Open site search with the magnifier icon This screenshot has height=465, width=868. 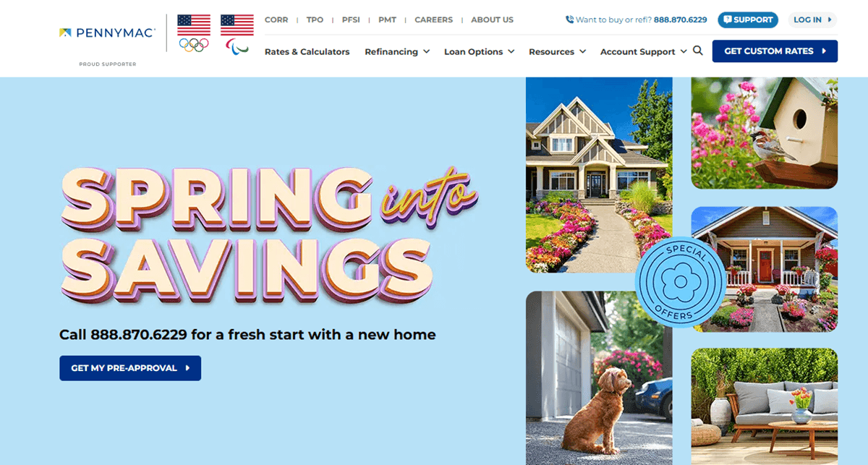(x=698, y=51)
